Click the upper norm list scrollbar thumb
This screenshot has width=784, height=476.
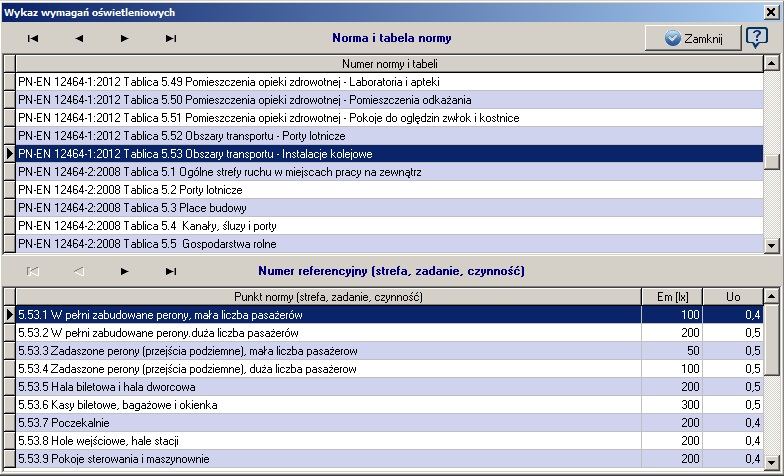[772, 162]
